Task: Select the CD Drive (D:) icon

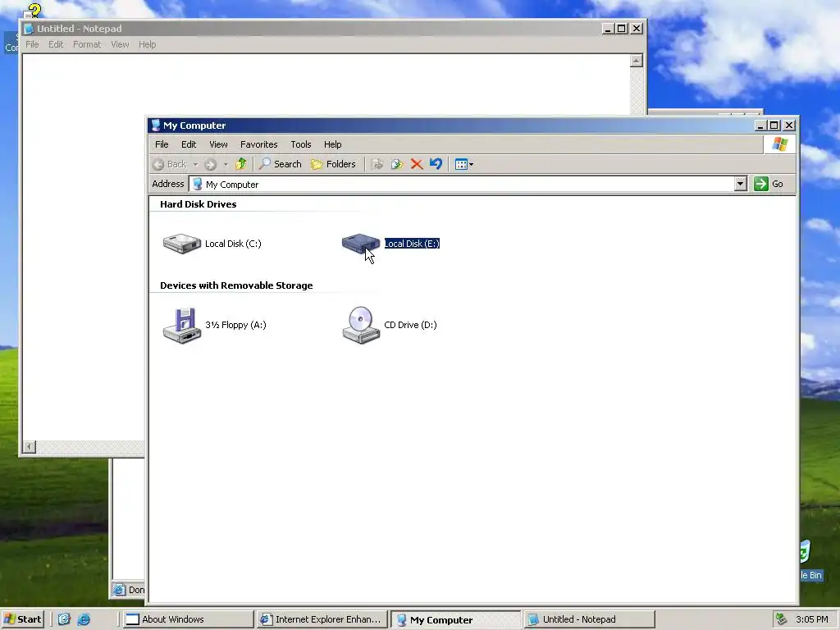Action: click(x=361, y=325)
